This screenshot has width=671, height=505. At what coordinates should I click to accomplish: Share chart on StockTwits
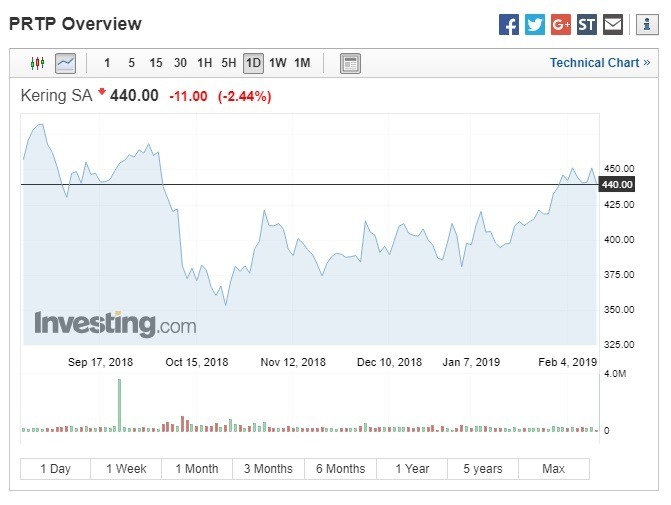click(587, 24)
